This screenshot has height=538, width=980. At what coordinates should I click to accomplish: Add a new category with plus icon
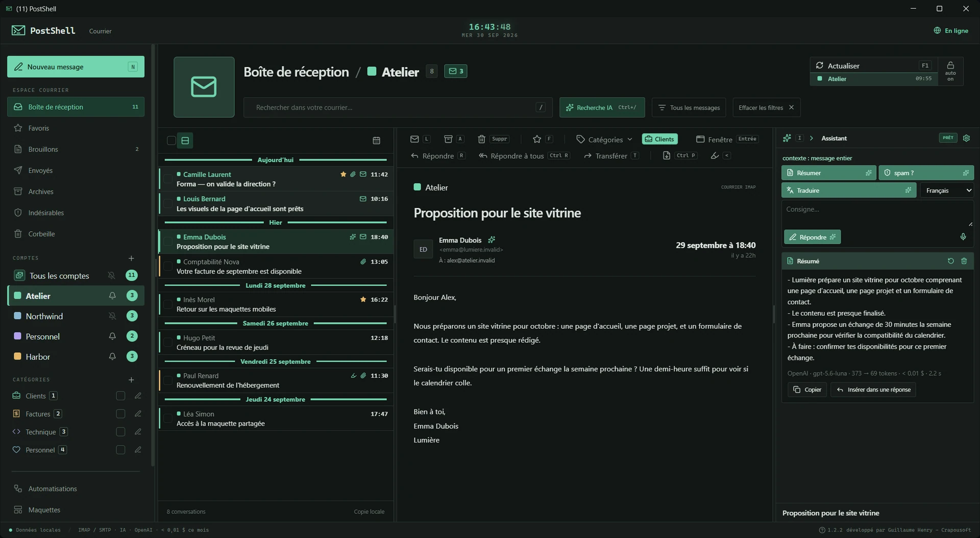(131, 380)
